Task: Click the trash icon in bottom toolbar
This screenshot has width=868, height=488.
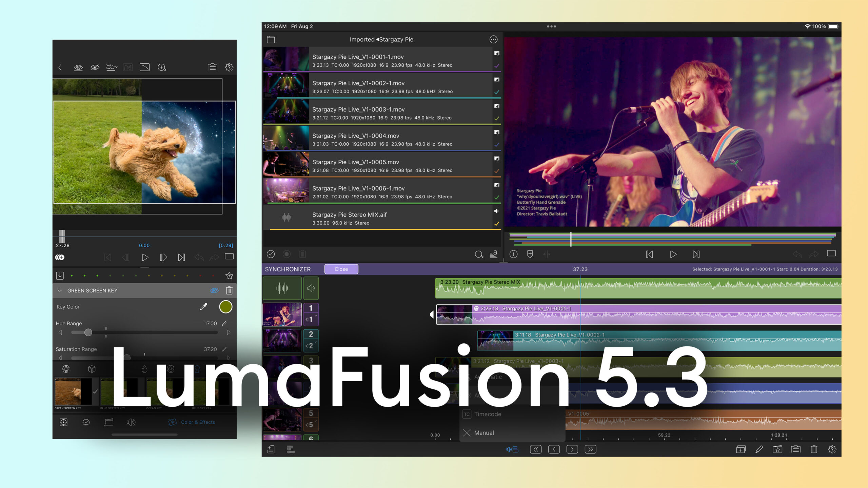Action: point(814,449)
